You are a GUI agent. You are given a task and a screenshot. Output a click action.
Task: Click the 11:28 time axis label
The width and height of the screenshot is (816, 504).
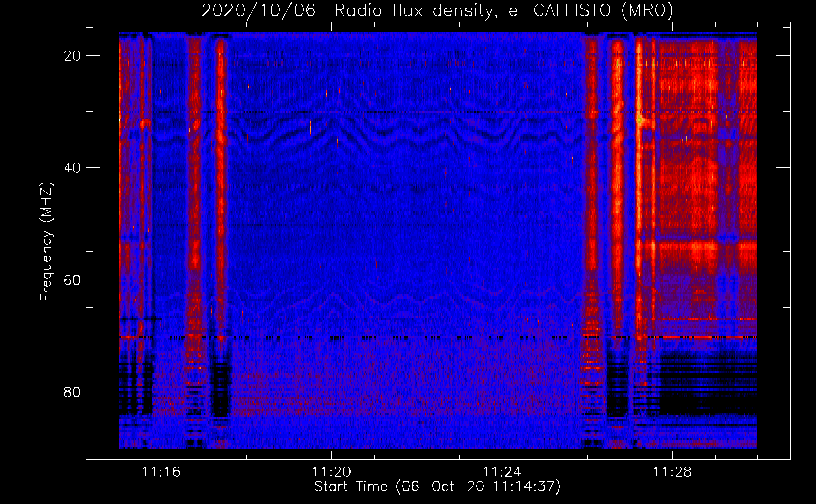[672, 472]
